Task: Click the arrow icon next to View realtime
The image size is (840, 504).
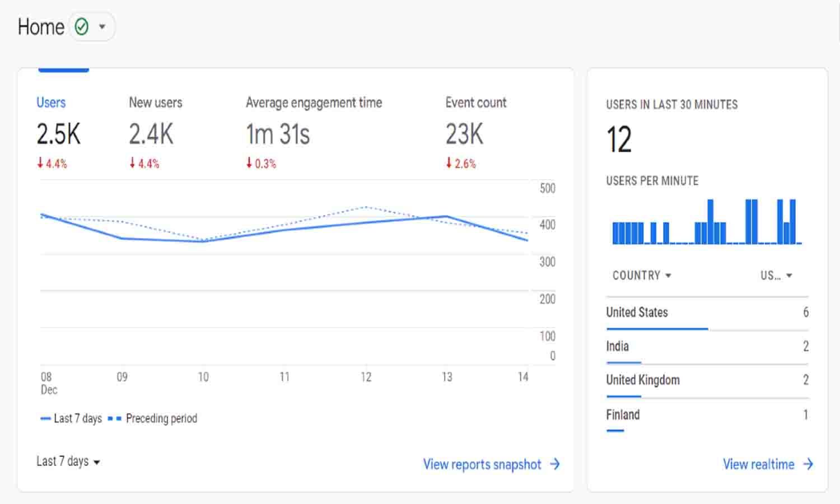Action: (809, 464)
